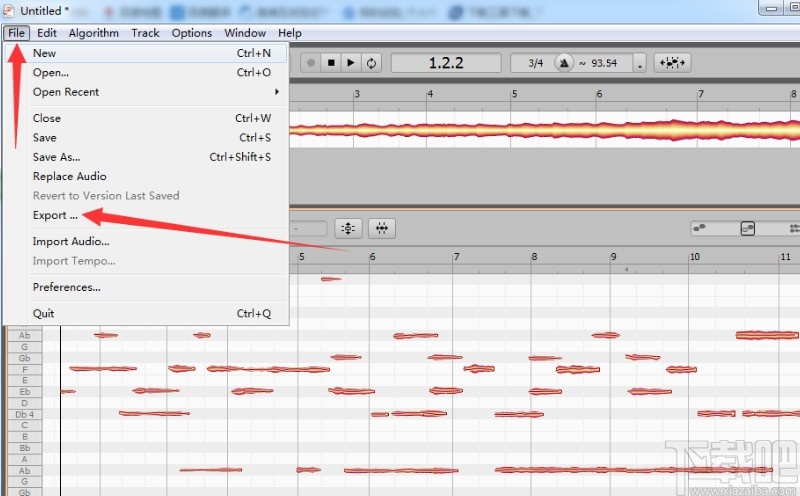Click the Db 4 pitch label
800x496 pixels.
pyautogui.click(x=24, y=414)
